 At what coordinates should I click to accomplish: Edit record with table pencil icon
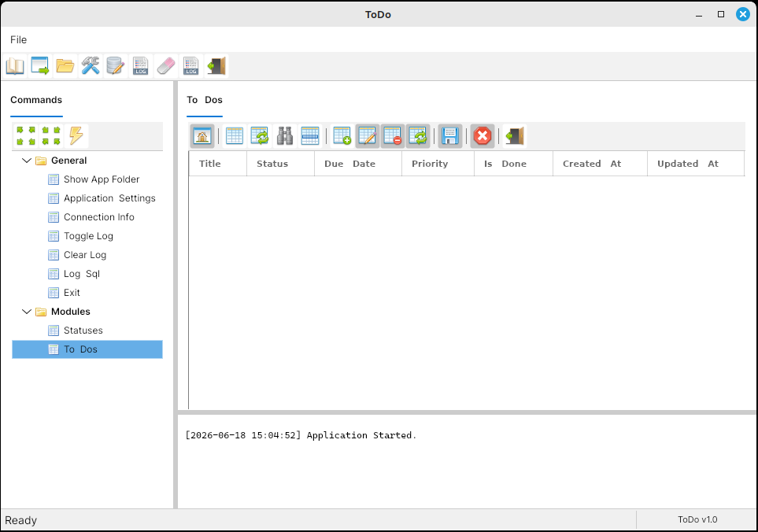[368, 136]
